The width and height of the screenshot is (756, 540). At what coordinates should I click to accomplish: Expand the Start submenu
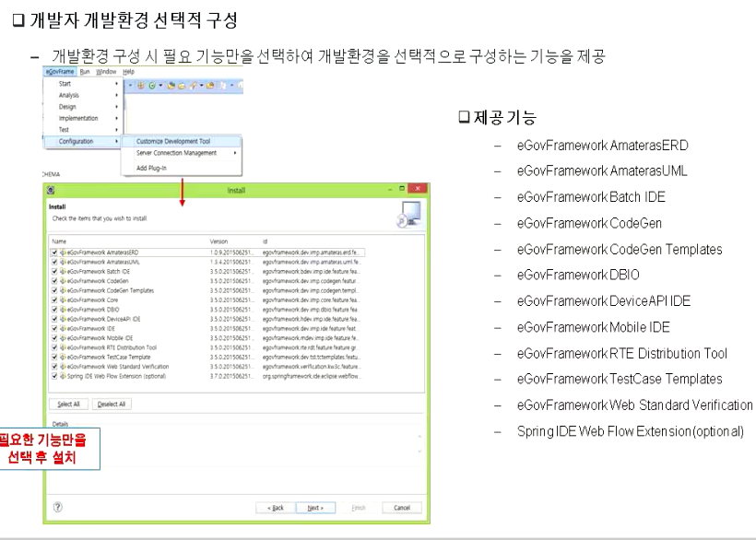(x=82, y=83)
